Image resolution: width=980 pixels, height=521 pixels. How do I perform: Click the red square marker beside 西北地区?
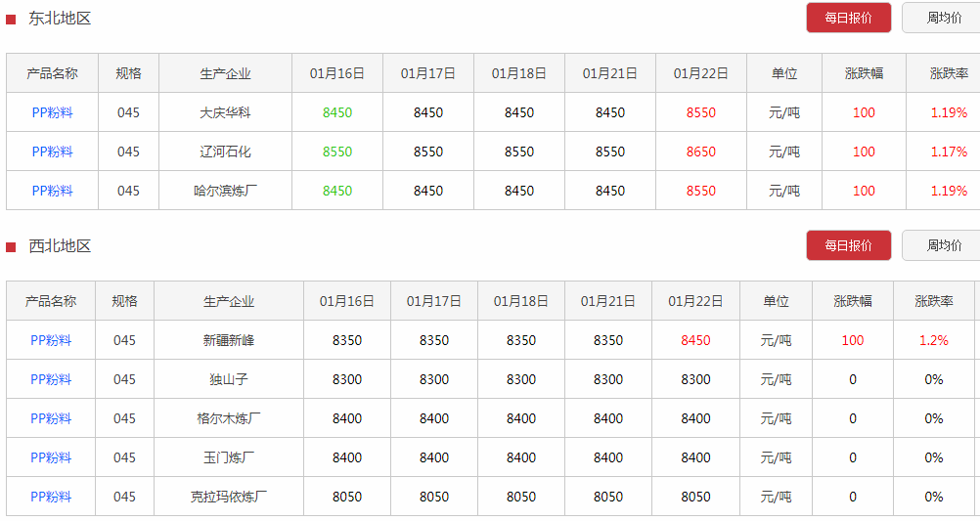pyautogui.click(x=11, y=247)
